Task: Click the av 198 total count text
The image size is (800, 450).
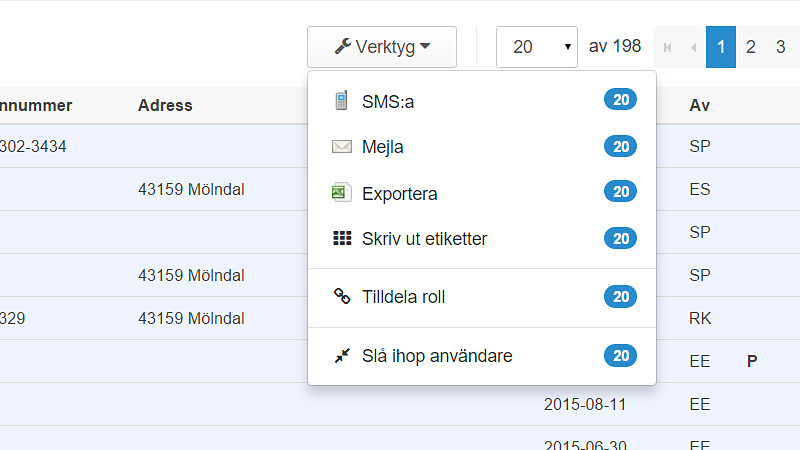Action: coord(615,46)
